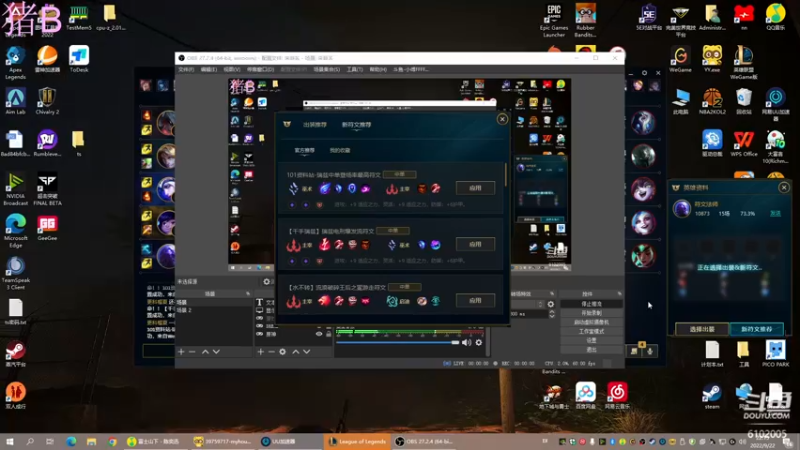Launch GeeGee from the desktop
Viewport: 800px width, 450px height.
tap(47, 228)
